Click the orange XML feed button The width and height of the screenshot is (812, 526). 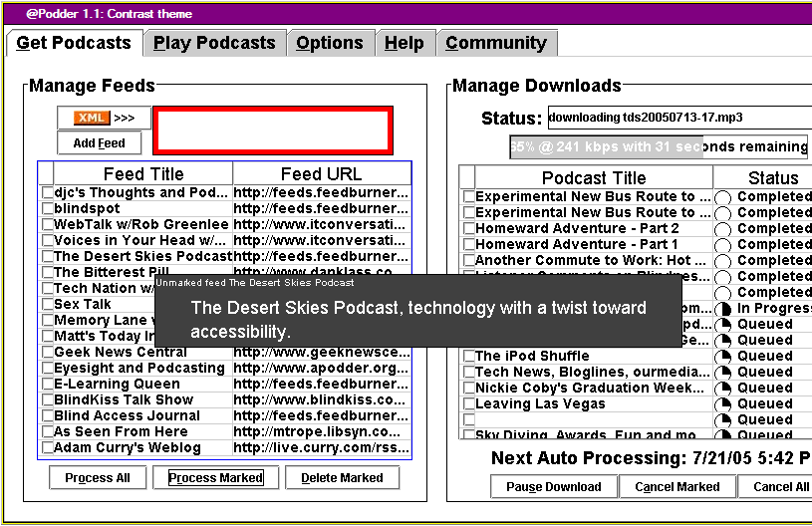(x=104, y=118)
